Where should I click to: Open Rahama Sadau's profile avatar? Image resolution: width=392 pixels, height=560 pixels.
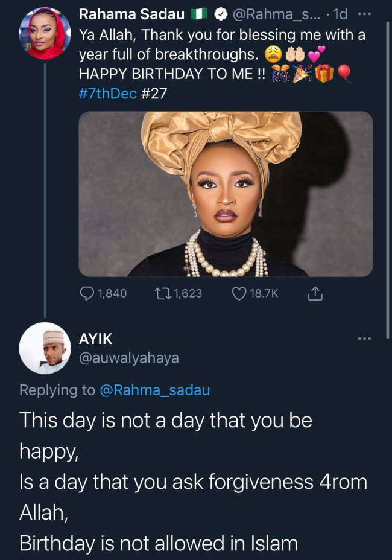(44, 34)
